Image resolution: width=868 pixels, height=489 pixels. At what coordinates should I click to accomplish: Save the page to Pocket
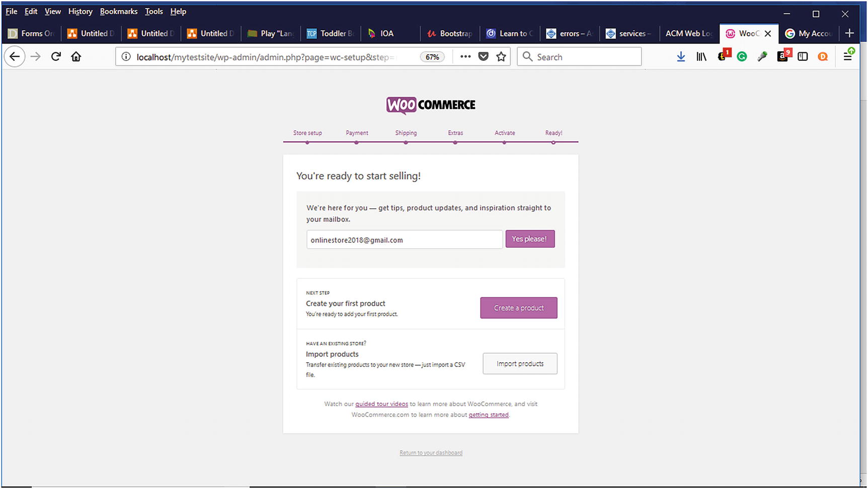(x=484, y=57)
